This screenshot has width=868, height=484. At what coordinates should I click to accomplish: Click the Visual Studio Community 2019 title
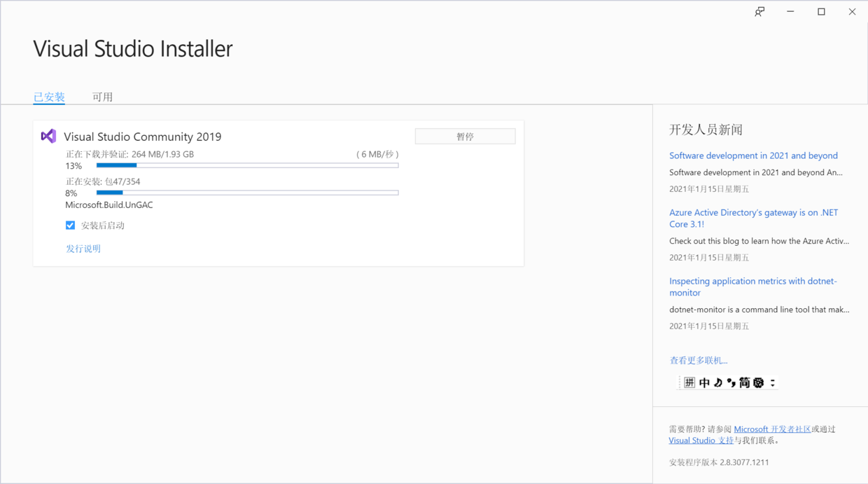click(143, 137)
